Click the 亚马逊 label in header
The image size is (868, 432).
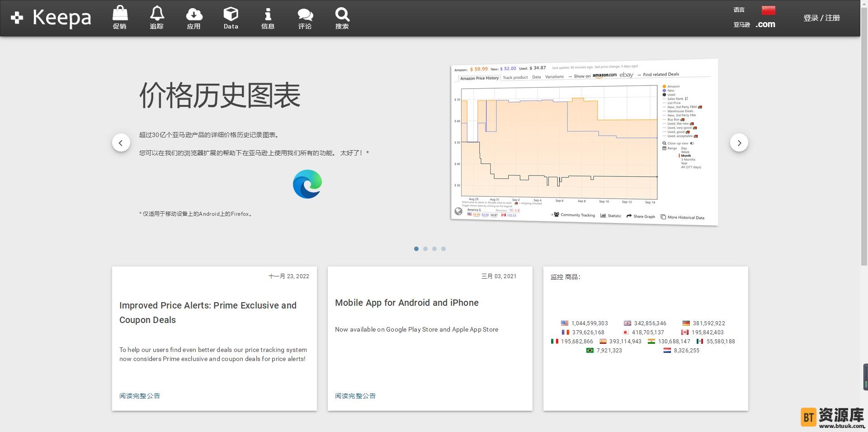(741, 25)
